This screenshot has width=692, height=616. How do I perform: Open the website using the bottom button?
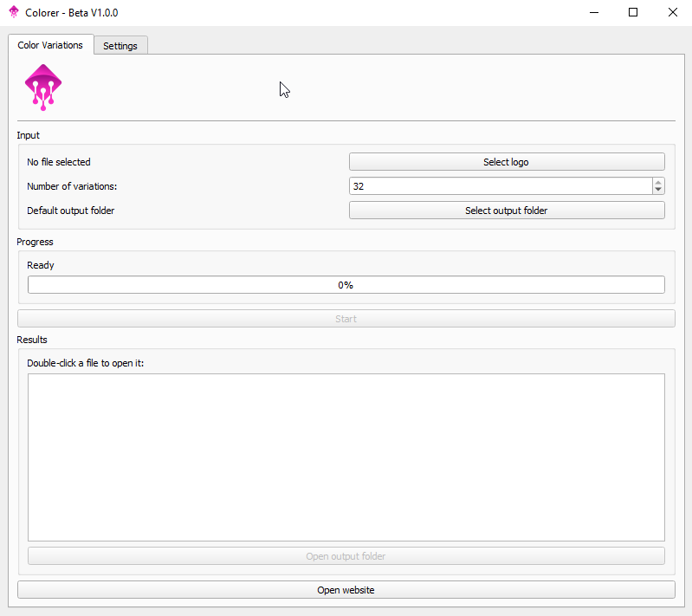coord(346,590)
